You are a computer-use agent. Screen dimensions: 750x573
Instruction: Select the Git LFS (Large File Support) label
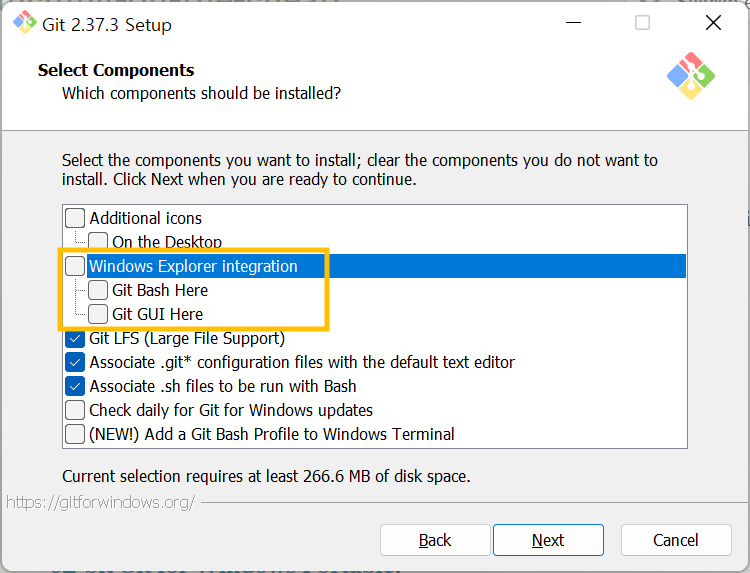(187, 338)
